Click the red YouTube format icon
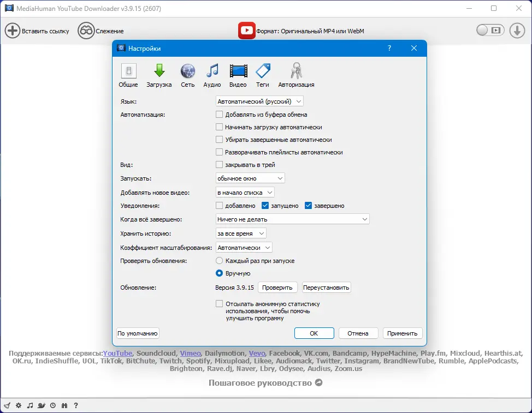 pos(247,31)
